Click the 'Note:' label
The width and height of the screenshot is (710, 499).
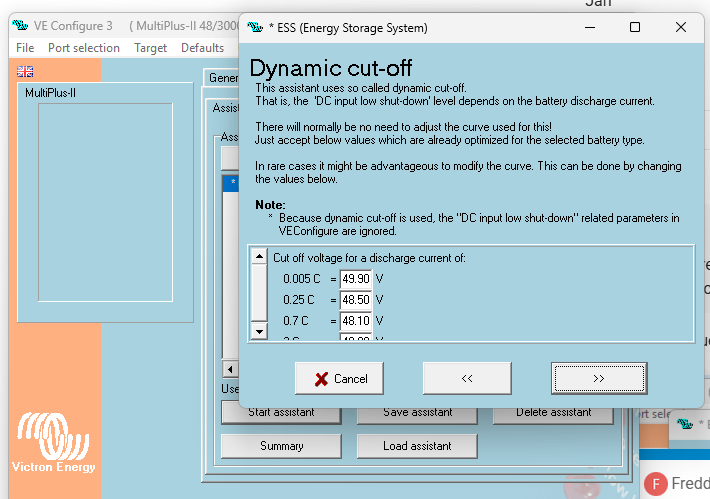(x=270, y=205)
